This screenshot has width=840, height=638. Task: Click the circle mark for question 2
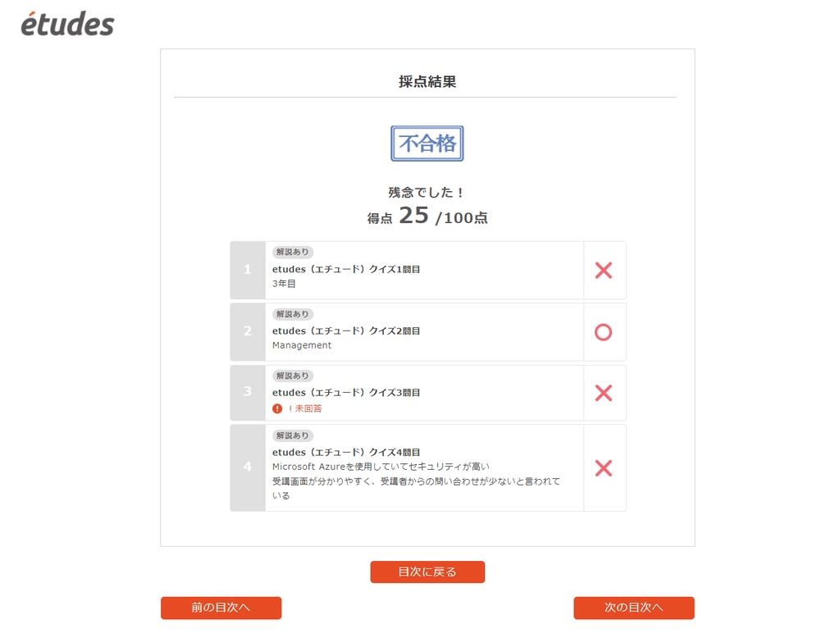(x=603, y=332)
